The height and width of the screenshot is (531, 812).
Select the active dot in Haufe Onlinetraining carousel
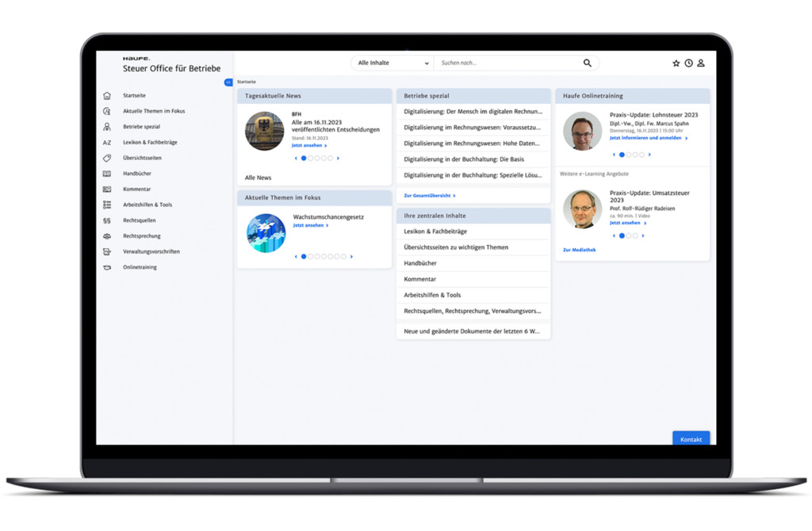(x=622, y=155)
